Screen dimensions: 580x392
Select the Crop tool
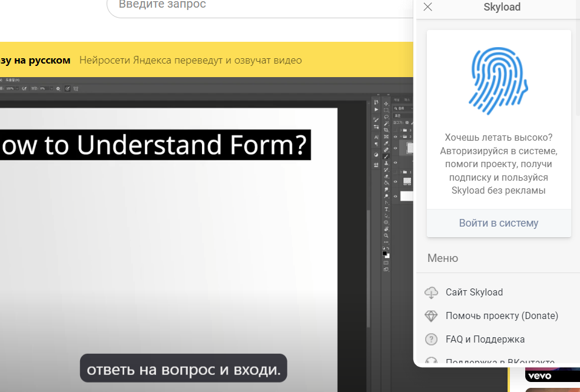[386, 130]
